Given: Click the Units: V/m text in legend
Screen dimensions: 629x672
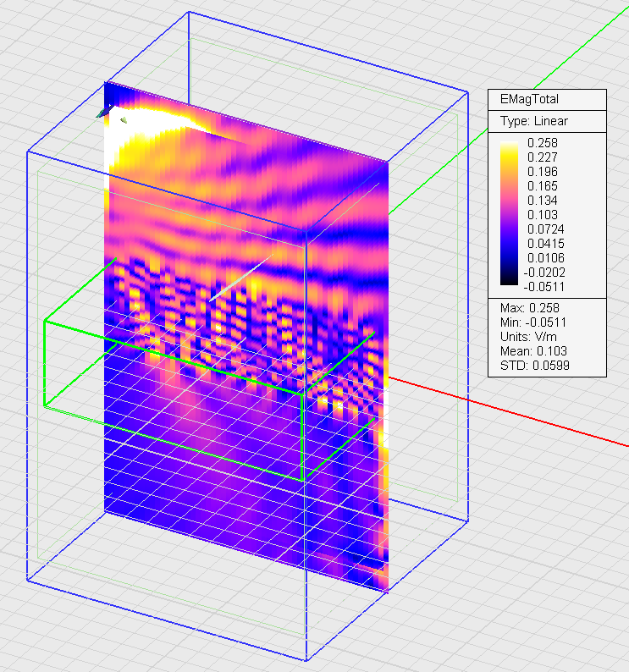Looking at the screenshot, I should (529, 336).
